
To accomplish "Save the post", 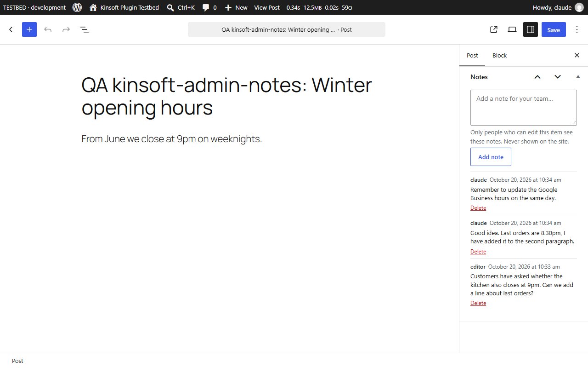I will 554,29.
